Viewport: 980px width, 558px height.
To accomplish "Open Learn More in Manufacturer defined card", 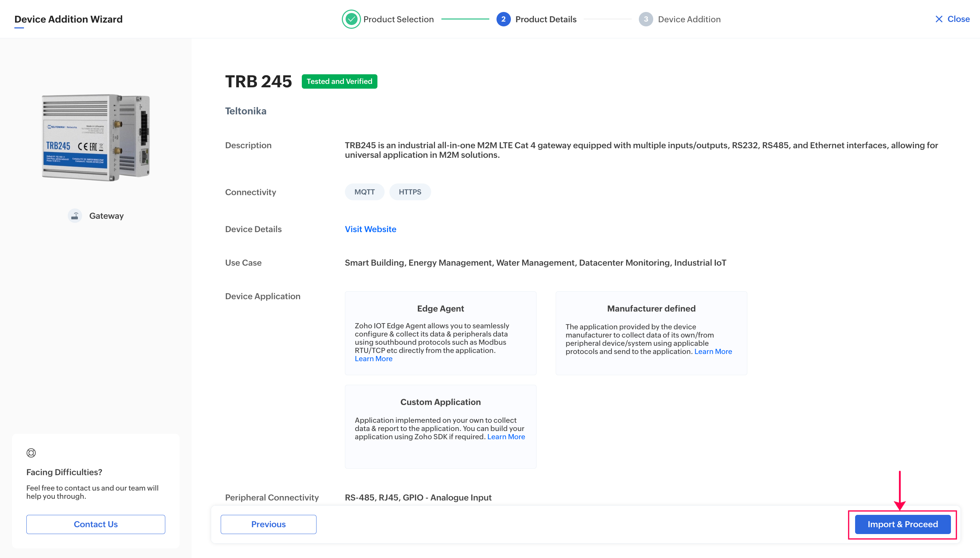I will coord(713,352).
